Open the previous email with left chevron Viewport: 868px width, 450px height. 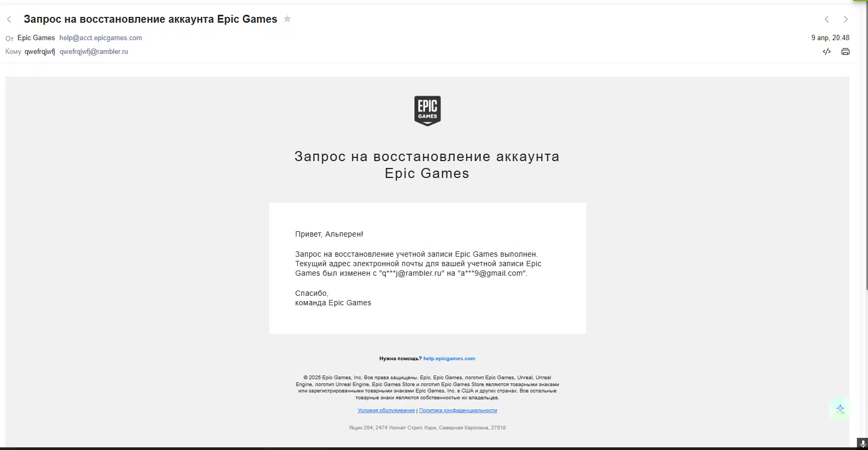tap(827, 20)
